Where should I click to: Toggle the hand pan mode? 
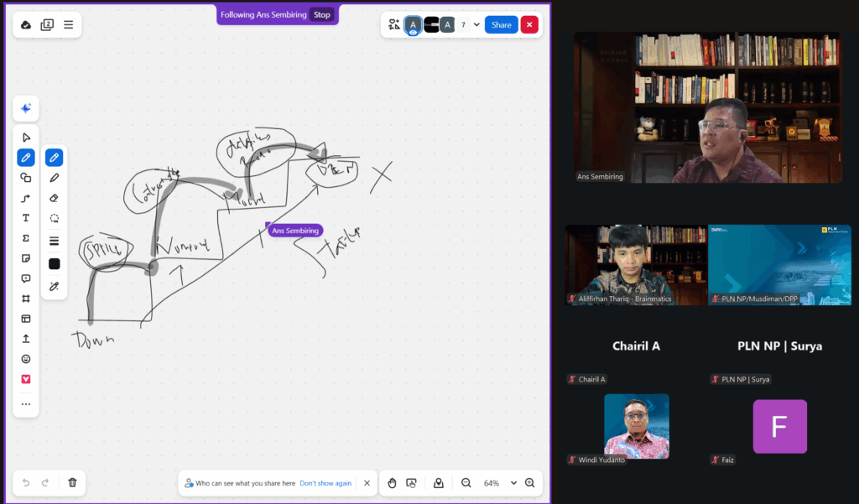392,483
